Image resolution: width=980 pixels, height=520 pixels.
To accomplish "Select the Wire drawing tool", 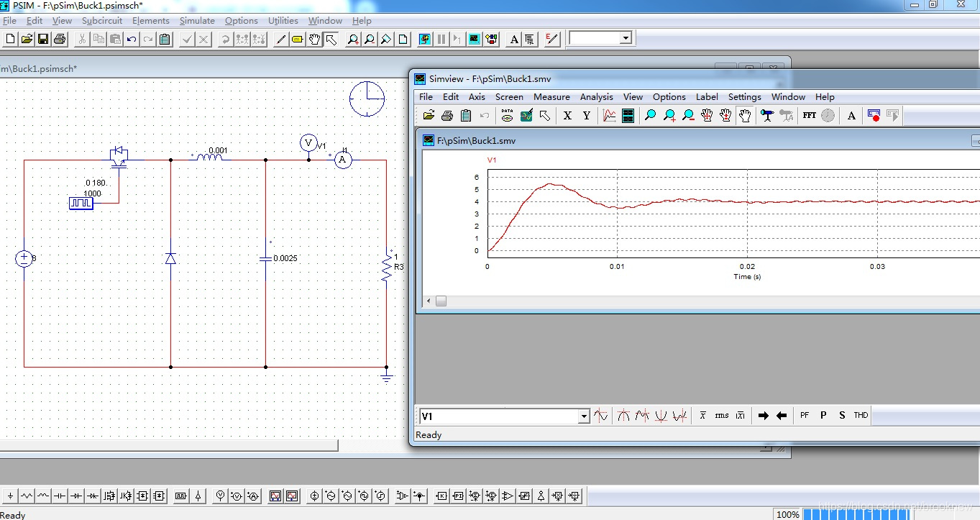I will coord(280,39).
